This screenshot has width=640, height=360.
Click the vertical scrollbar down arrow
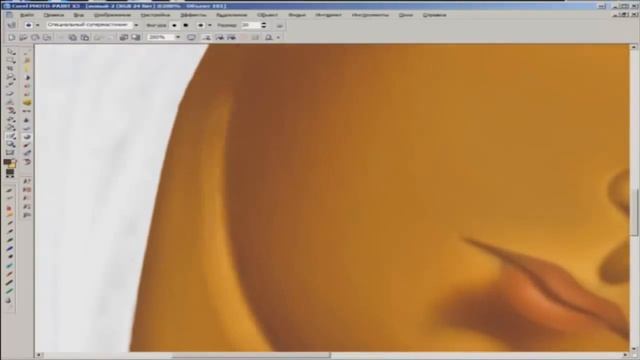[x=634, y=348]
